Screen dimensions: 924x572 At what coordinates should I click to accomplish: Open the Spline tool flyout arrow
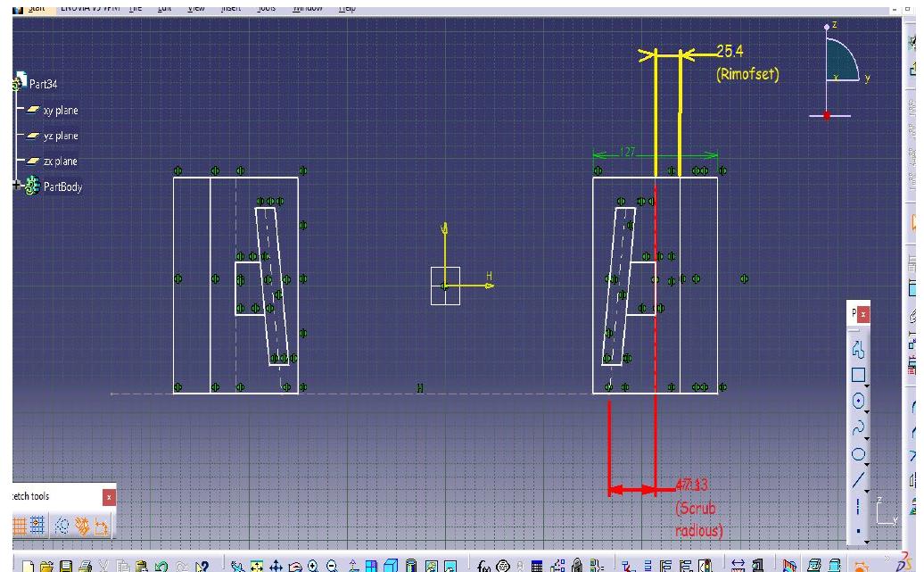(x=866, y=437)
